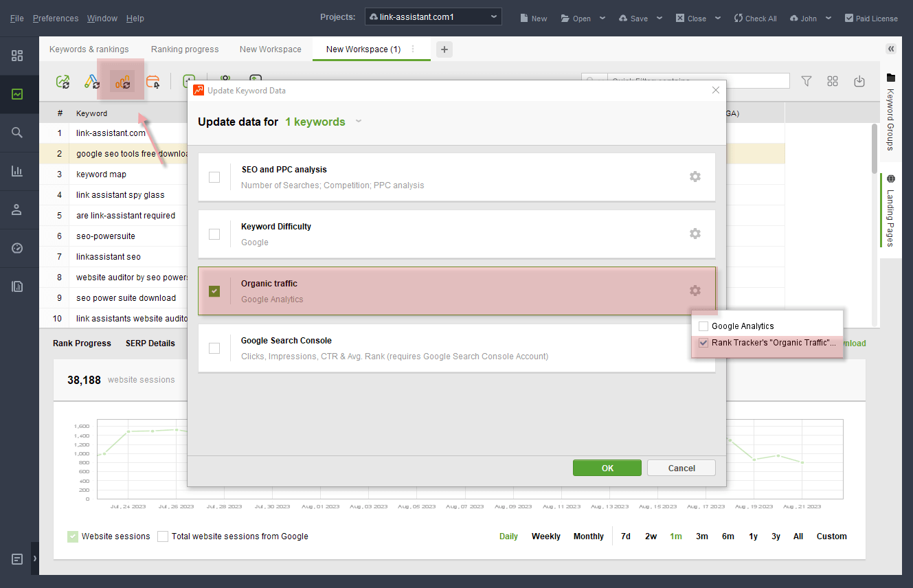Click the Check Rankings toolbar icon

tap(63, 82)
